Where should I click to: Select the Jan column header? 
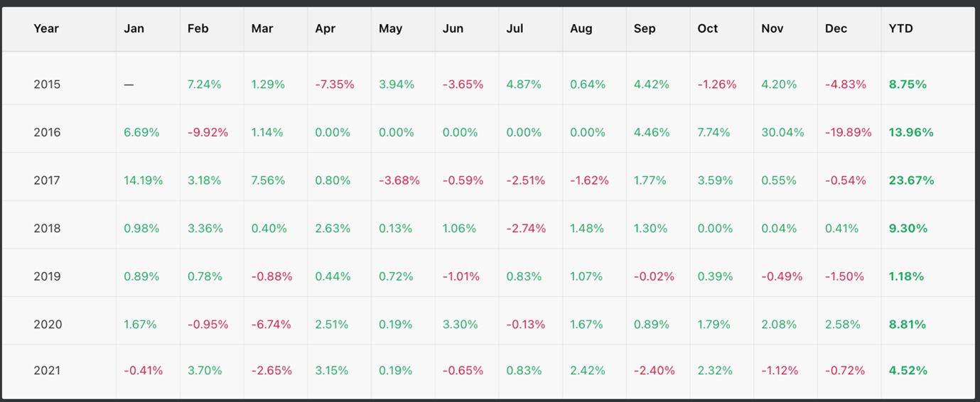tap(134, 29)
